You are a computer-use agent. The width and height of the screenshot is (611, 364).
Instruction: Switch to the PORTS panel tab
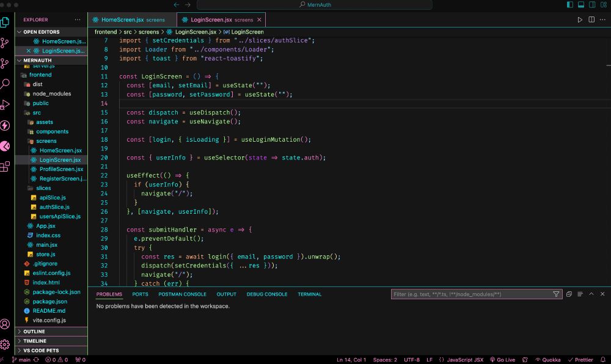(141, 294)
